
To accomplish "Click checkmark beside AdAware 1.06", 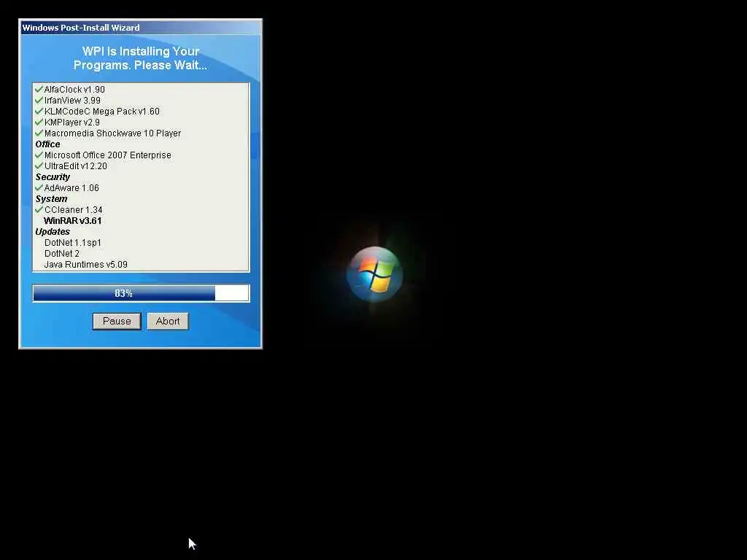I will click(39, 187).
